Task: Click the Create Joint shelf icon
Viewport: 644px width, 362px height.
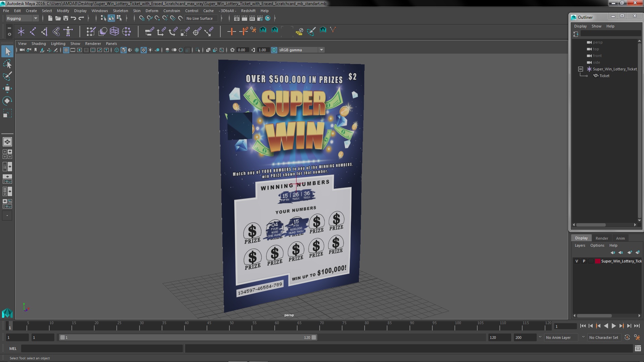Action: [x=33, y=32]
